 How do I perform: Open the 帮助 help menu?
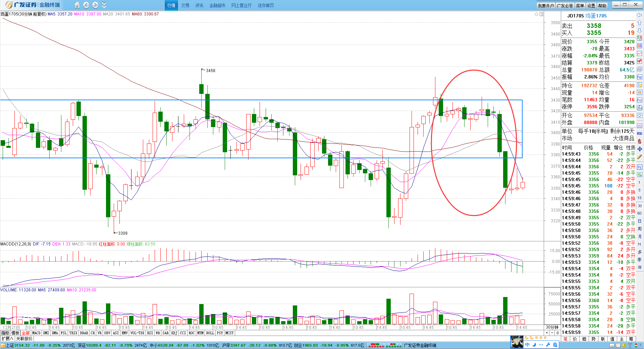602,6
